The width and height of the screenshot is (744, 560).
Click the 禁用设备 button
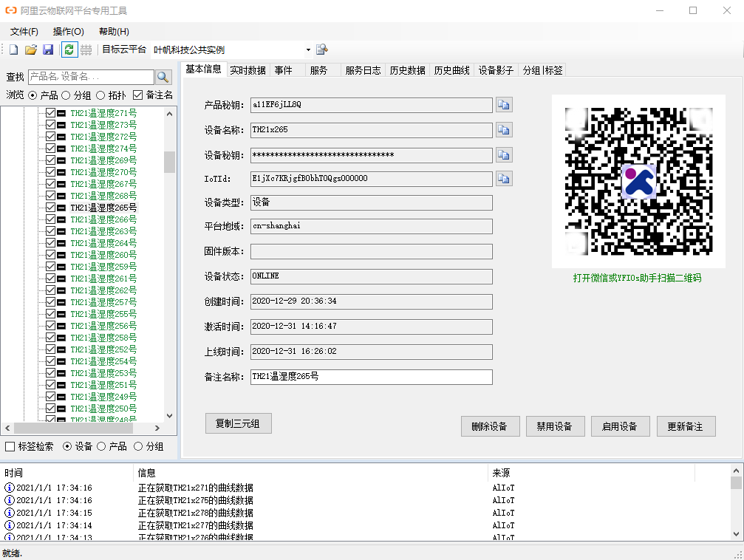pyautogui.click(x=555, y=426)
